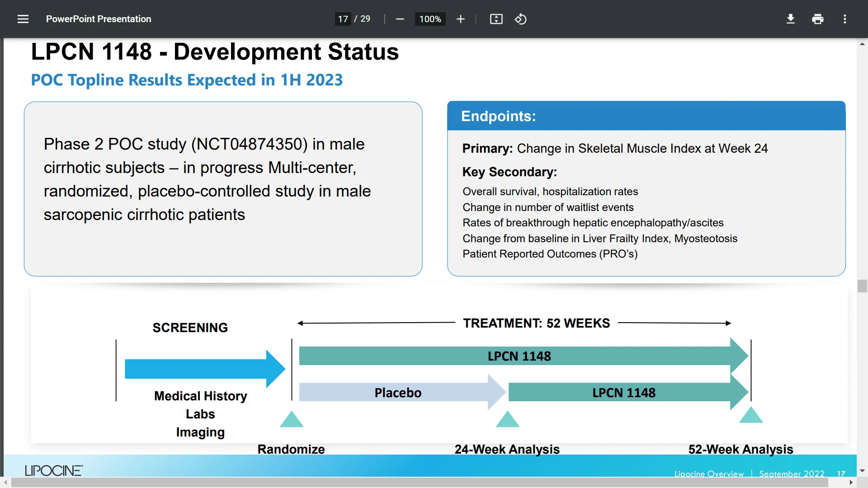Viewport: 868px width, 488px height.
Task: Click Patient Reported Outcomes (PRO's) line
Action: pos(550,254)
